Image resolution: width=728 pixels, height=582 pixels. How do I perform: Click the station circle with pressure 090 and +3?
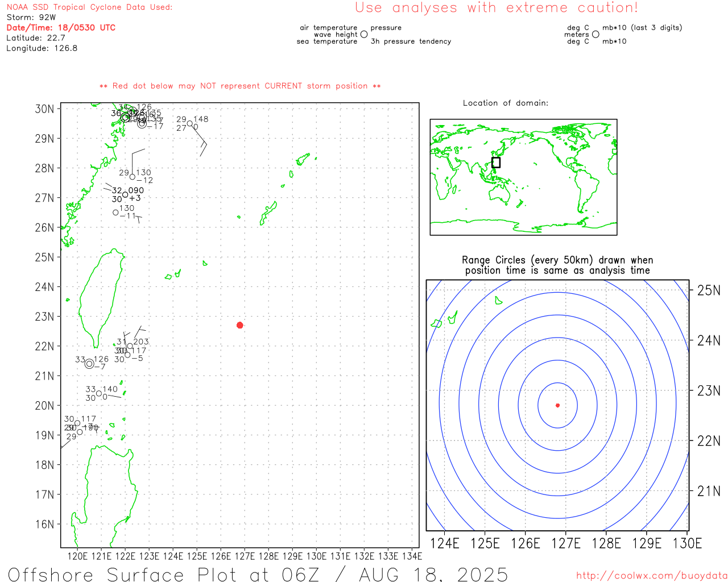125,194
